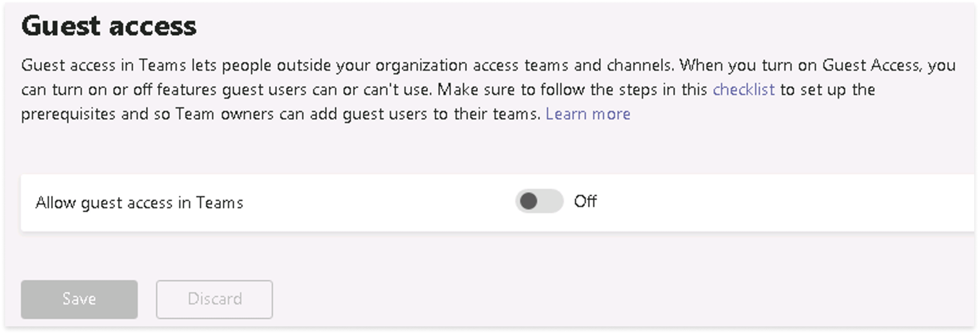The image size is (980, 334).
Task: Click description line starting "can turn on or off"
Action: (x=228, y=90)
